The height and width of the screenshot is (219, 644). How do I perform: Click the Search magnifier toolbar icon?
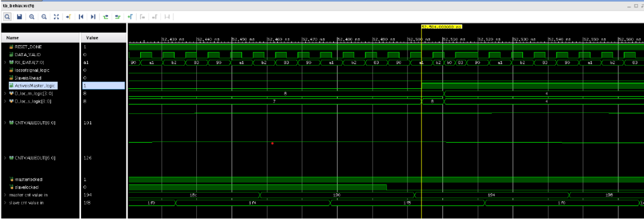7,17
